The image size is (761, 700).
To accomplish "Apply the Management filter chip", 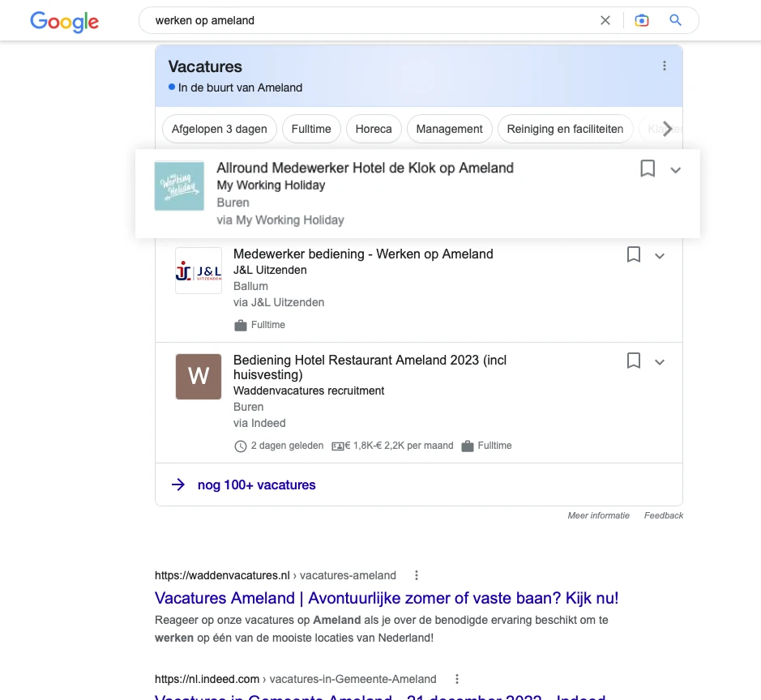I will tap(450, 129).
